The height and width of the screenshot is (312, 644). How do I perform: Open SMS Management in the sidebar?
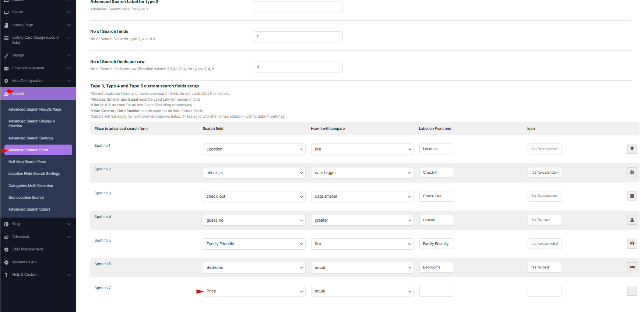tap(28, 249)
